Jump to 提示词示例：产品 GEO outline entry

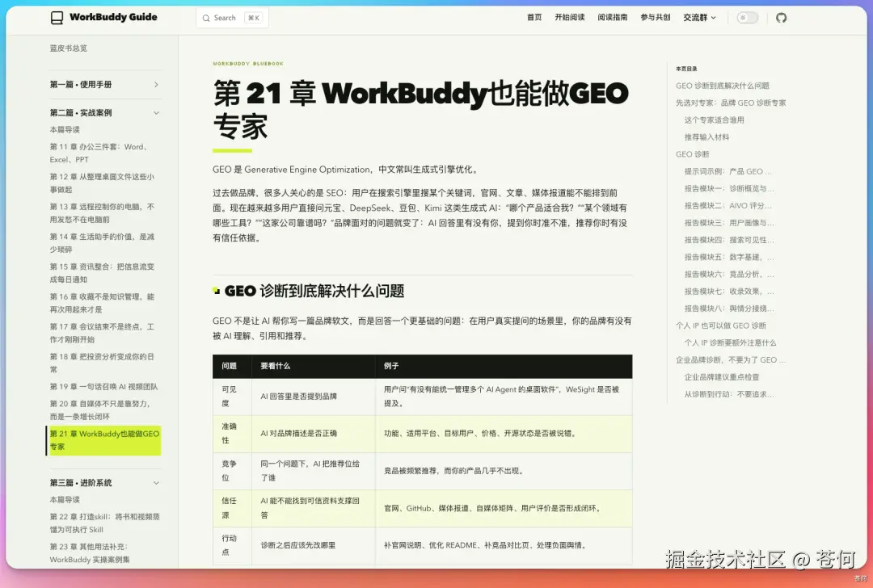727,171
